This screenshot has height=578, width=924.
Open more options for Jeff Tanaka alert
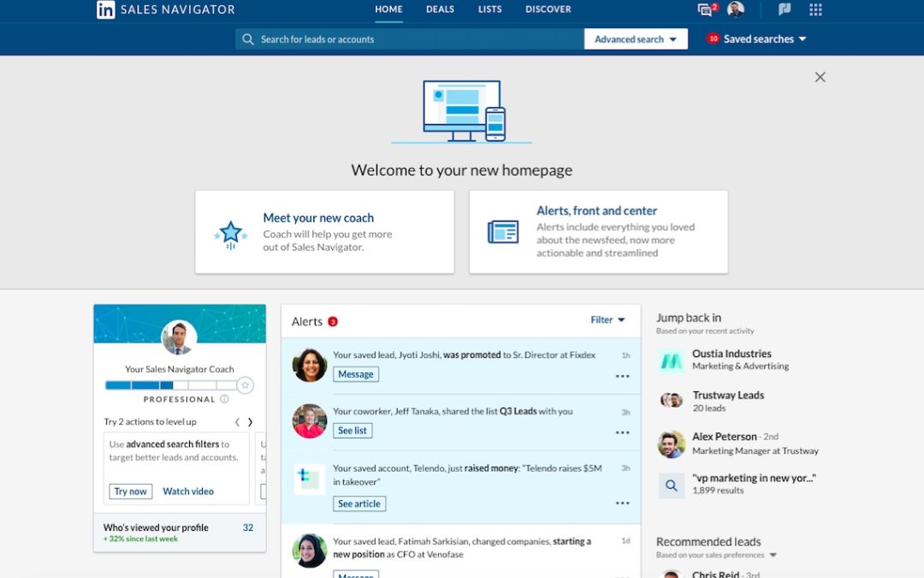click(622, 433)
